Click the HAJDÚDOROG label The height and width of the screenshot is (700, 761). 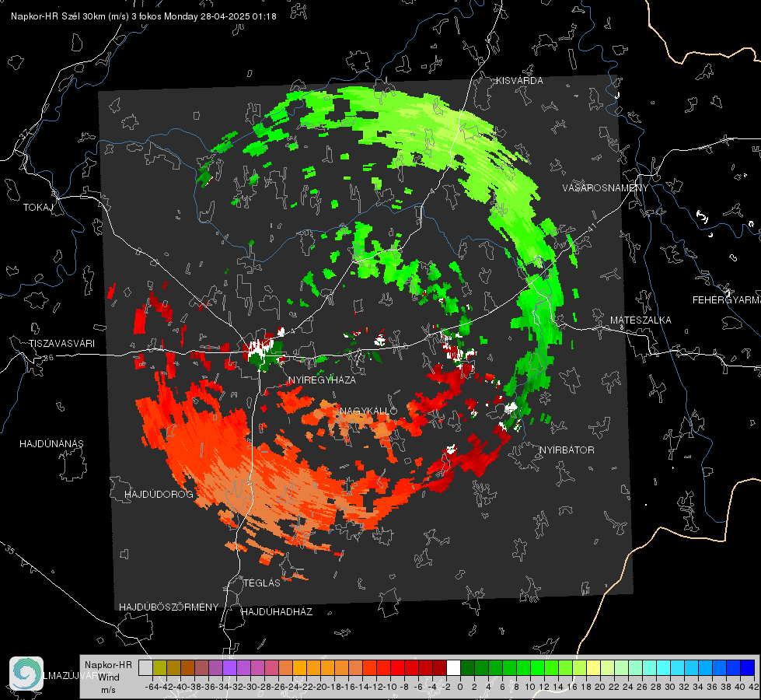(x=159, y=494)
